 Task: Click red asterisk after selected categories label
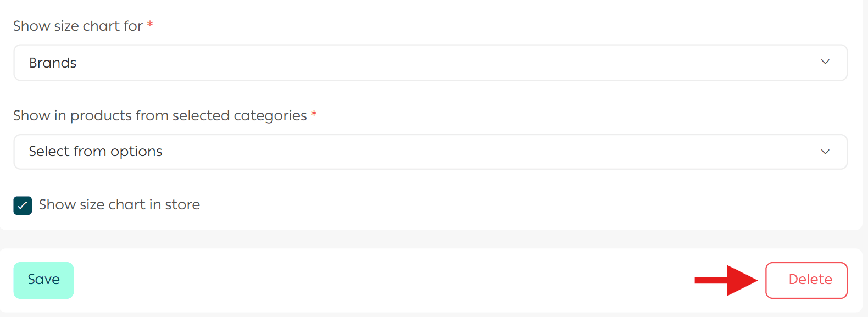pyautogui.click(x=314, y=114)
